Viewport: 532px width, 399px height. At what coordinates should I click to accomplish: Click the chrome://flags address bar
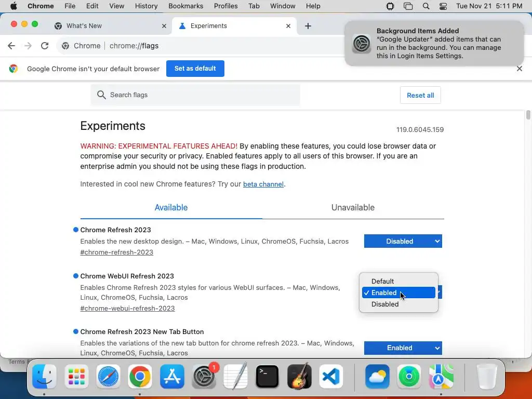coord(200,46)
